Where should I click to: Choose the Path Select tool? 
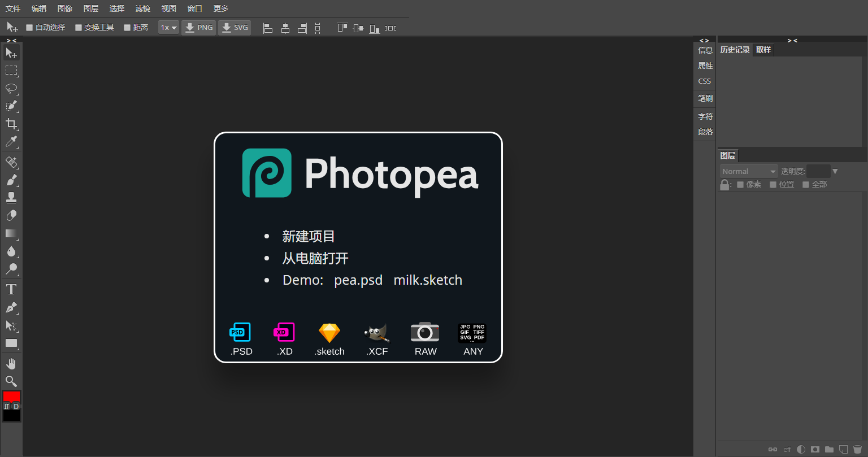tap(11, 325)
